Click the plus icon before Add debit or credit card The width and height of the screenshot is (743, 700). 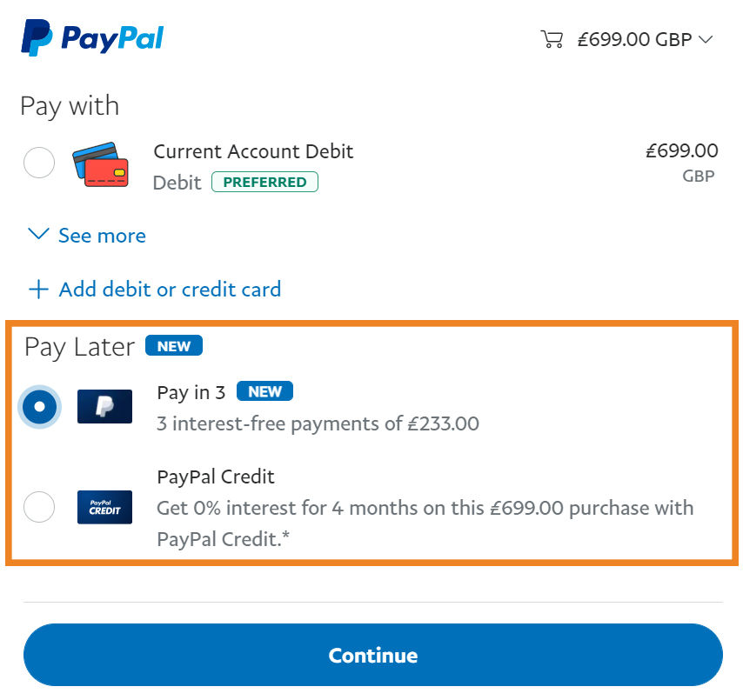pyautogui.click(x=38, y=289)
